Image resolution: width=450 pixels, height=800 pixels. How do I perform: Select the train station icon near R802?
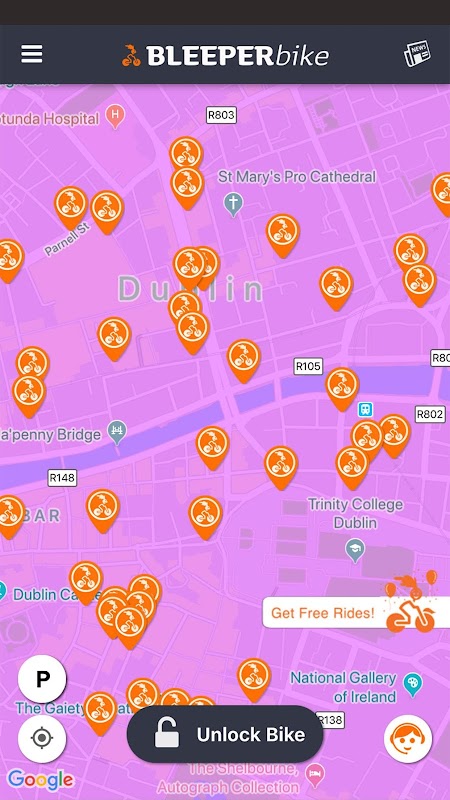coord(365,409)
